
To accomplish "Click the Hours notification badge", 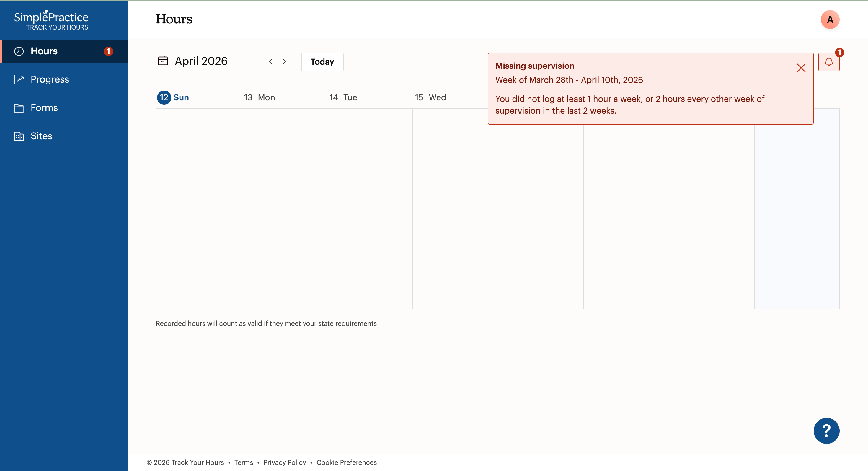I will (108, 51).
